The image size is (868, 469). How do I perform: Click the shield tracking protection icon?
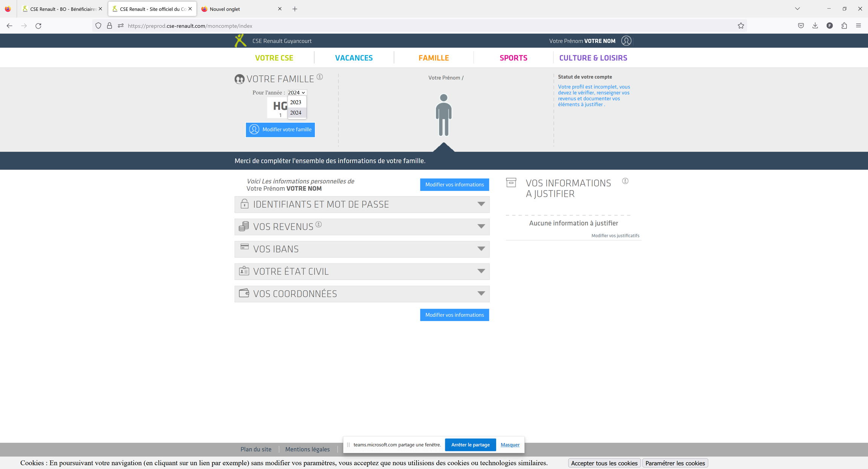tap(98, 26)
